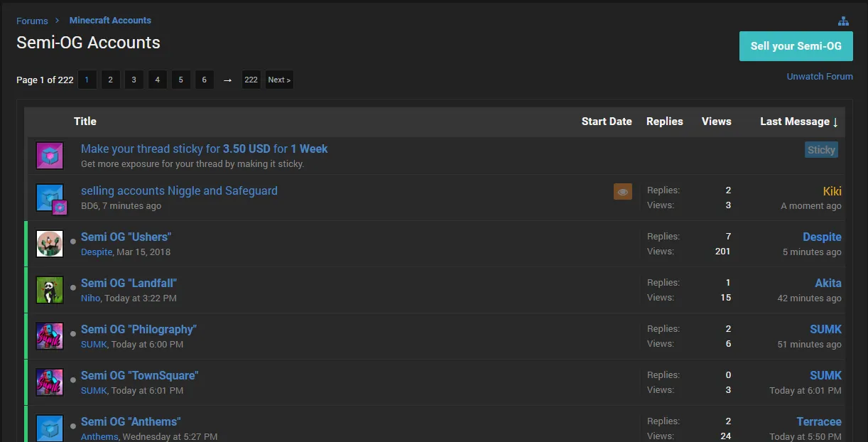Open author SUMK under Philography title

[x=94, y=344]
